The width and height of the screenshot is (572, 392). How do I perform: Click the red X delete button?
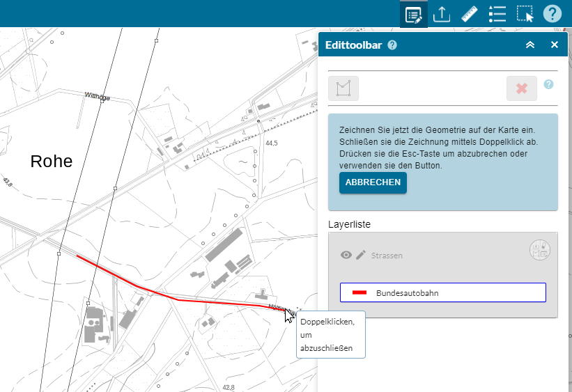pyautogui.click(x=521, y=88)
